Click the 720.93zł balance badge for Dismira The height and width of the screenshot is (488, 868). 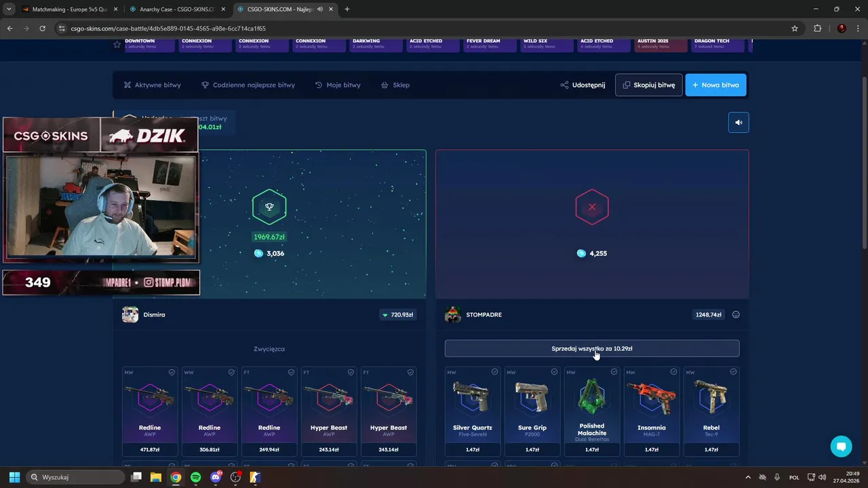click(398, 314)
